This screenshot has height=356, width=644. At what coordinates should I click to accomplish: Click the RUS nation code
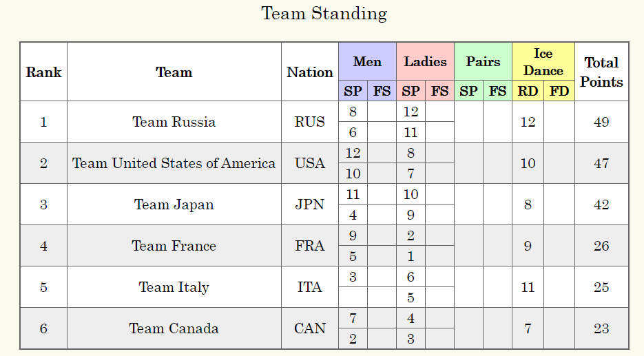click(310, 122)
